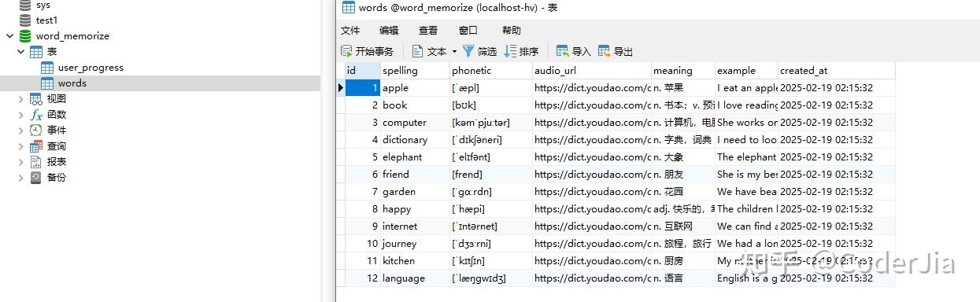Viewport: 980px width, 302px height.
Task: Click the 视图 views icon
Action: (36, 99)
